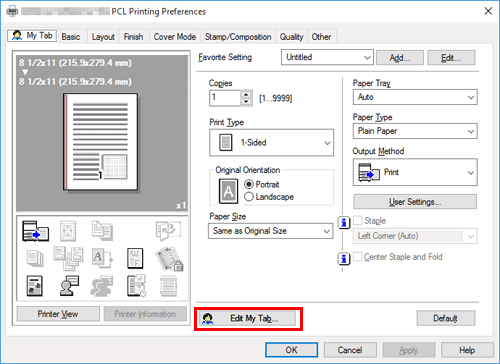The width and height of the screenshot is (500, 364).
Task: Click the greyed pile of sheets icon
Action: [35, 259]
